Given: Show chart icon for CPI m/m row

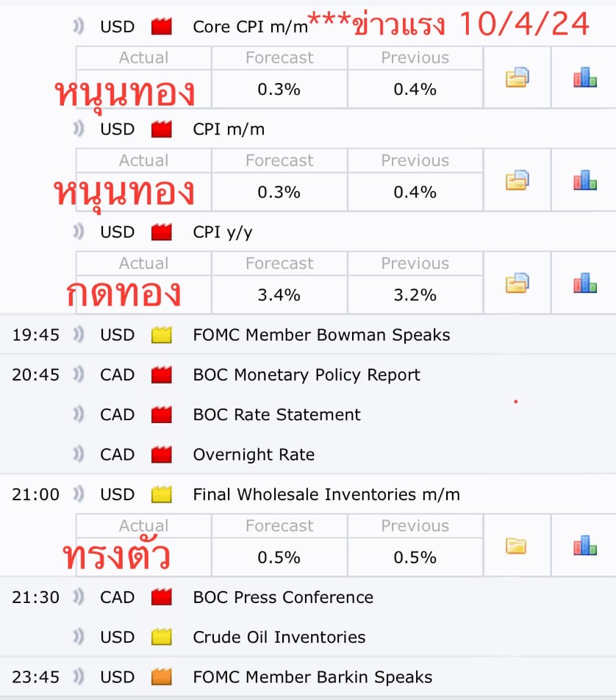Looking at the screenshot, I should (x=584, y=180).
